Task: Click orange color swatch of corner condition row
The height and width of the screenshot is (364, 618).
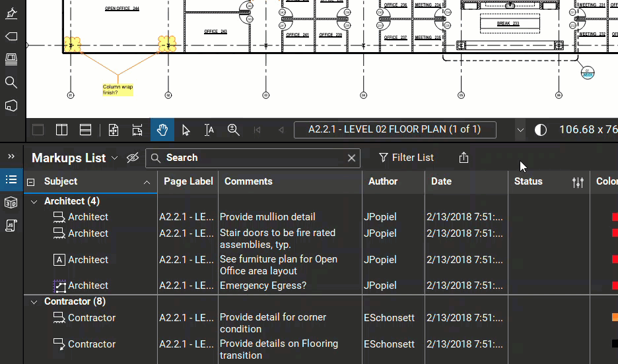Action: (x=615, y=317)
